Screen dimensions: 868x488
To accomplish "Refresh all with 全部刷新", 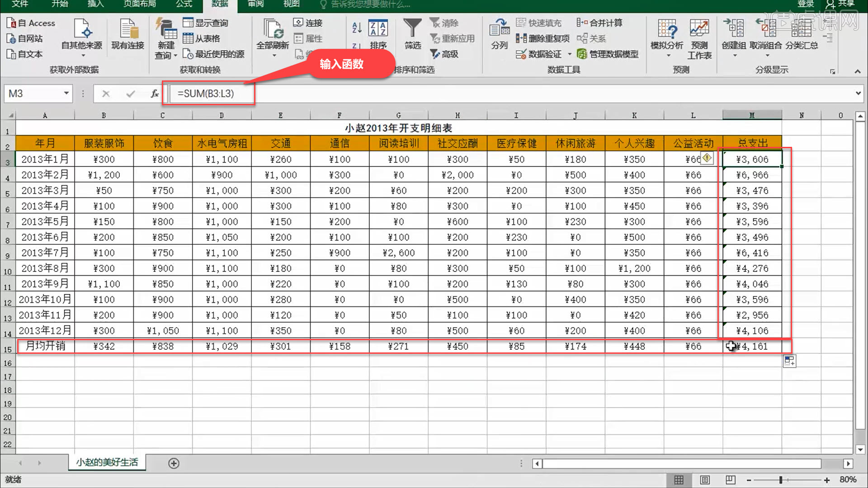I will pyautogui.click(x=273, y=38).
